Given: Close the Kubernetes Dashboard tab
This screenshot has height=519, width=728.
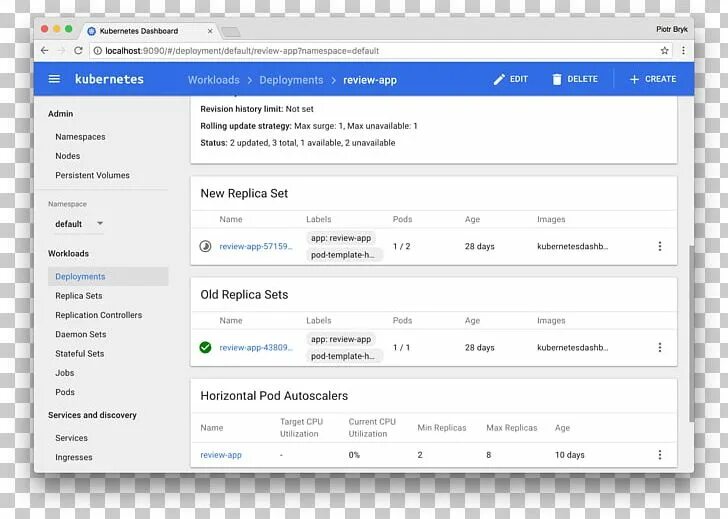Looking at the screenshot, I should [210, 31].
